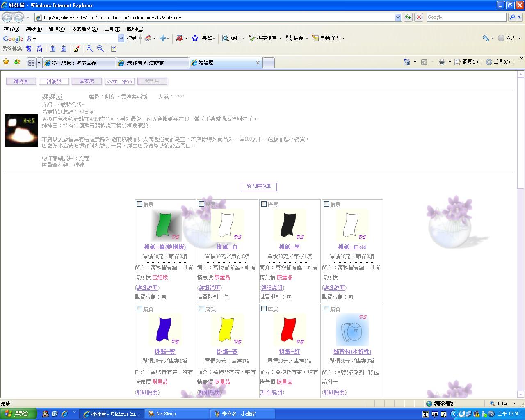The height and width of the screenshot is (420, 525).
Task: Expand the address bar URL dropdown
Action: (398, 17)
